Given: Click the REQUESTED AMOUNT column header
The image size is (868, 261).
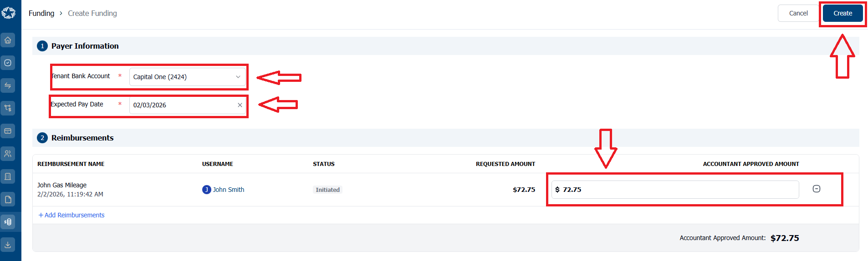Looking at the screenshot, I should click(505, 164).
